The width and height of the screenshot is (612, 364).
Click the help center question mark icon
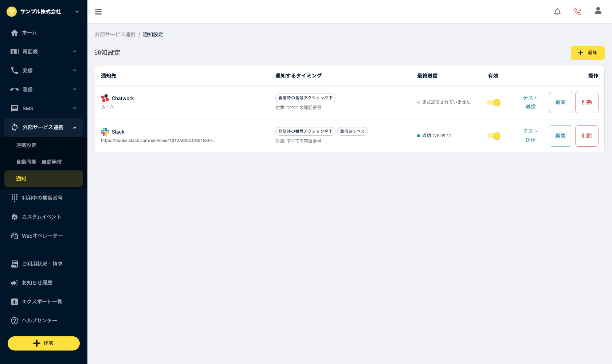point(15,321)
